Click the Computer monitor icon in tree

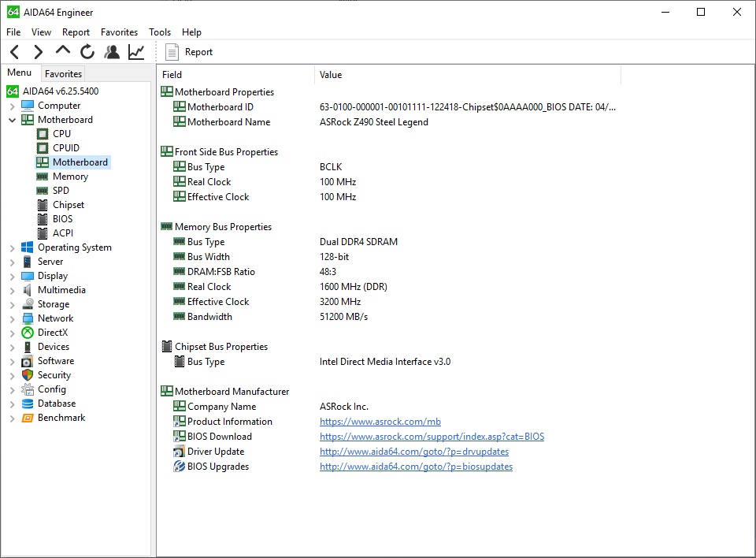tap(28, 106)
